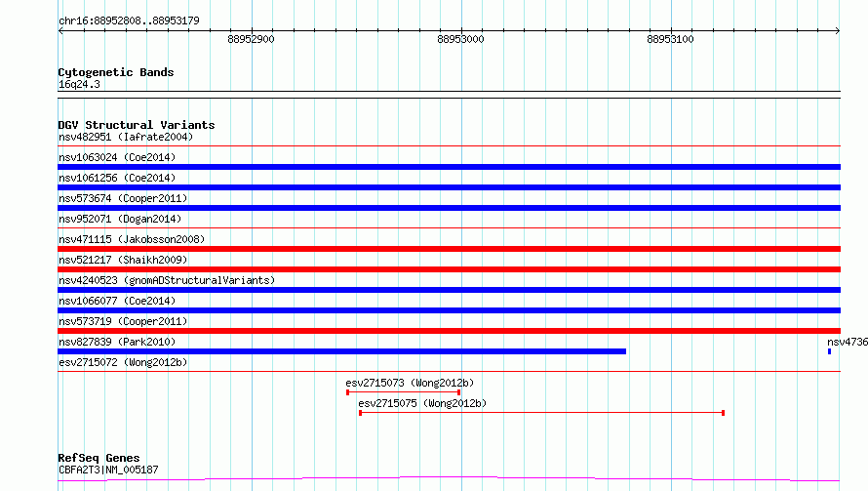Click nsv573719 (Cooper2011) label
This screenshot has height=491, width=868.
pyautogui.click(x=123, y=321)
